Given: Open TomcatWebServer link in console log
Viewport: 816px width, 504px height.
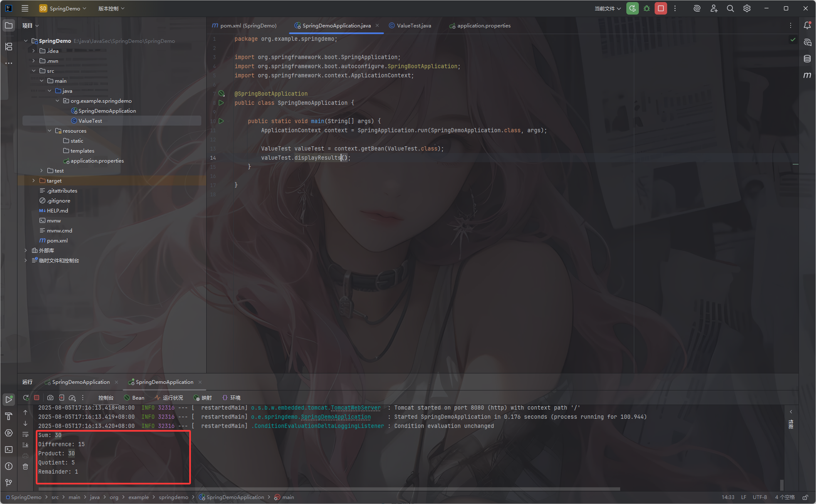Looking at the screenshot, I should (x=356, y=408).
